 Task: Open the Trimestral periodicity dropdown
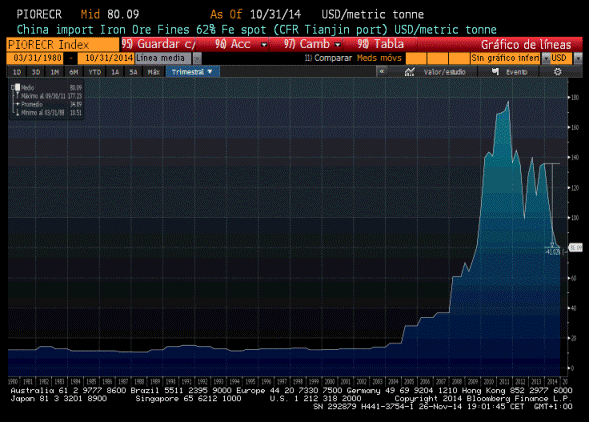tap(192, 71)
